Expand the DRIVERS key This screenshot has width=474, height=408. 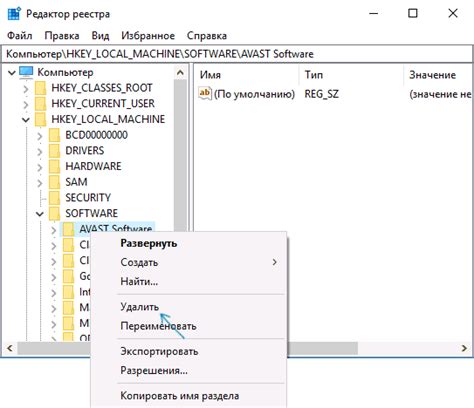(40, 151)
